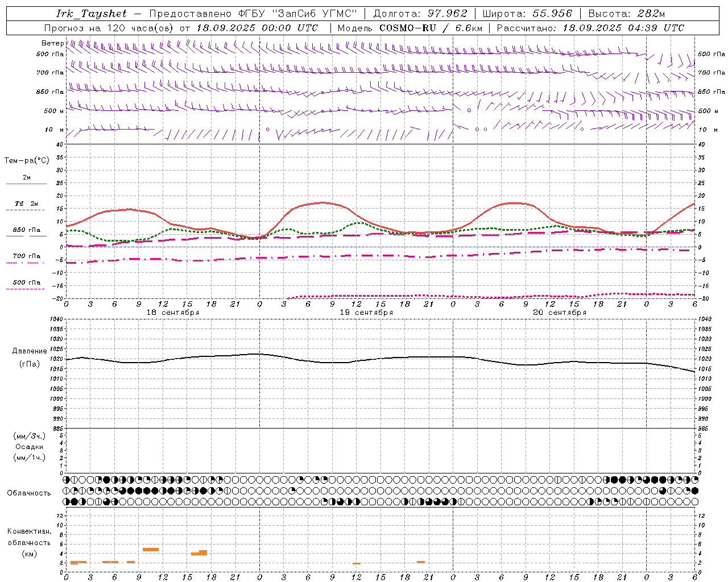Click the date label 18 сентября

(173, 313)
